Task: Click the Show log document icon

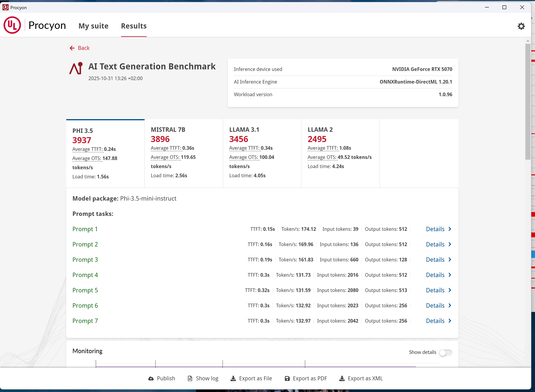Action: tap(190, 378)
